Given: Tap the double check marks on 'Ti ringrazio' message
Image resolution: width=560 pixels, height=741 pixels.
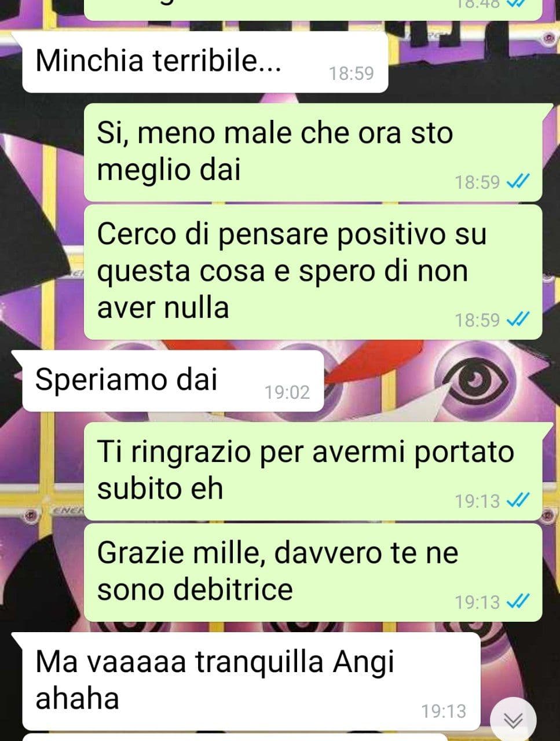Looking at the screenshot, I should (x=518, y=501).
